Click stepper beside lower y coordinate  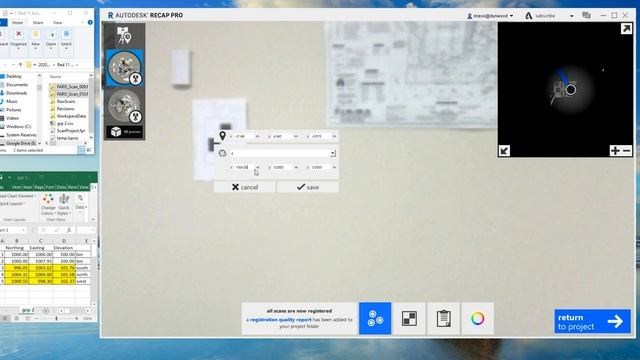(x=296, y=167)
